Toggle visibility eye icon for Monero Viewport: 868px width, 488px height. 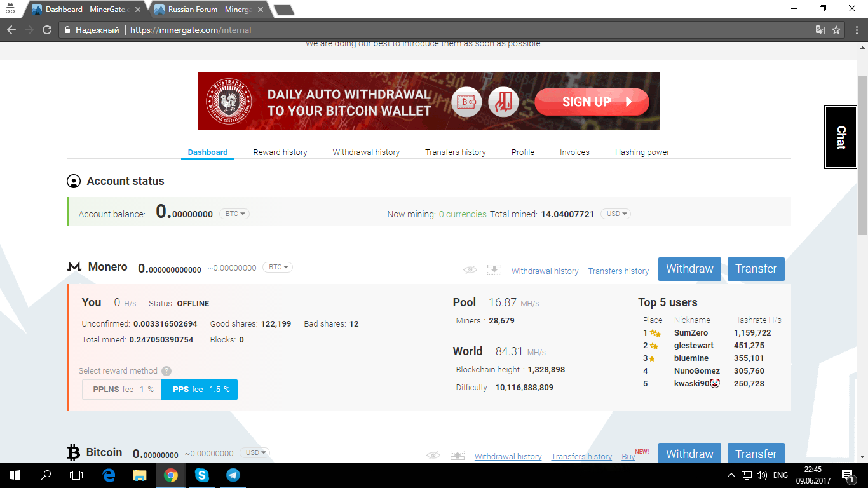coord(470,270)
